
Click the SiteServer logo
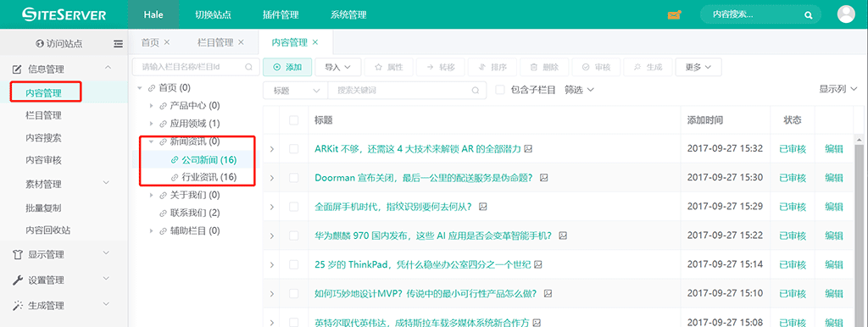64,15
